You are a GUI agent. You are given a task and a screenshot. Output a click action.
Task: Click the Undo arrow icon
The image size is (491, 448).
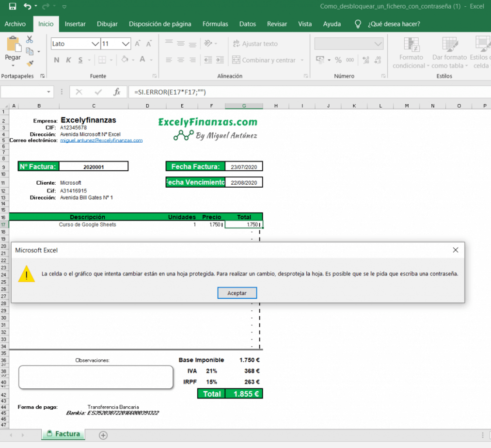(27, 6)
